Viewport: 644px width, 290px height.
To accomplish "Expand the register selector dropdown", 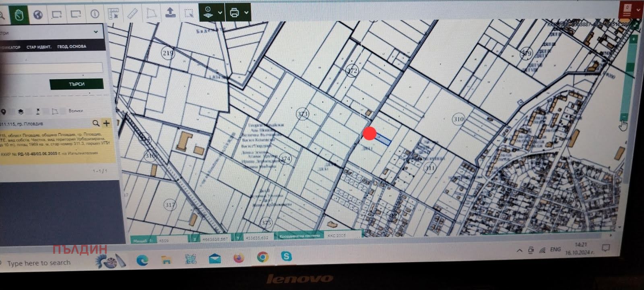I will point(95,32).
